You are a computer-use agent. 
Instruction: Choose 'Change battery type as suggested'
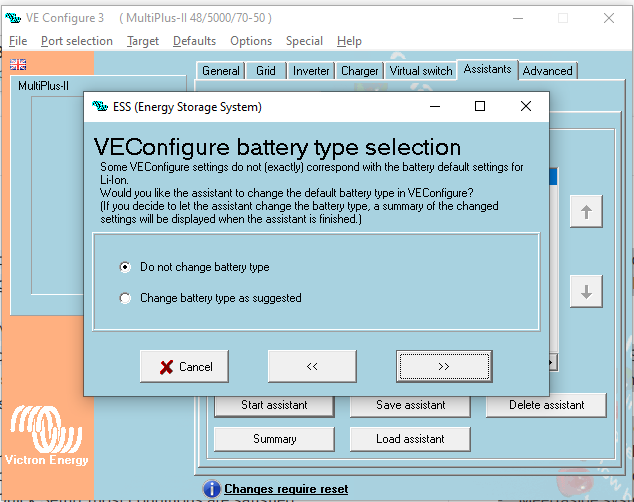[125, 298]
